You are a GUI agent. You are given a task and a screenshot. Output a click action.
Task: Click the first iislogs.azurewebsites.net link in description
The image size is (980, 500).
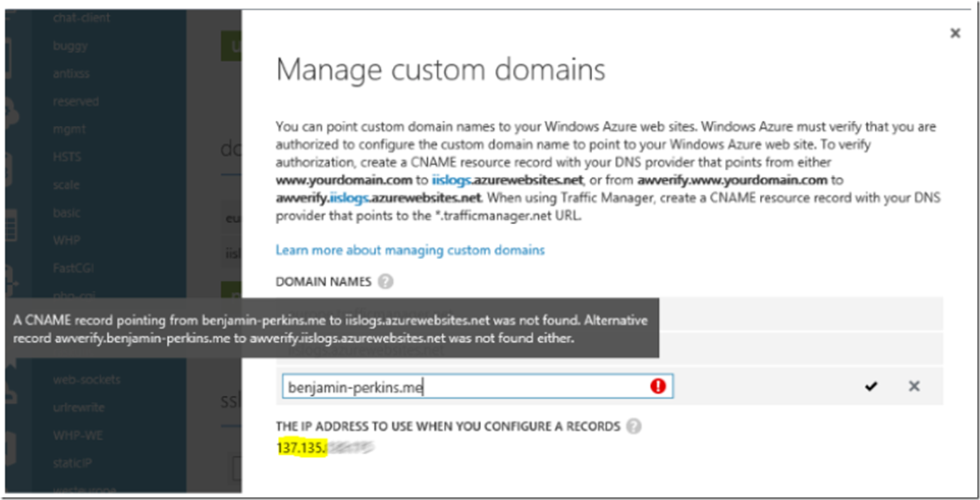507,180
